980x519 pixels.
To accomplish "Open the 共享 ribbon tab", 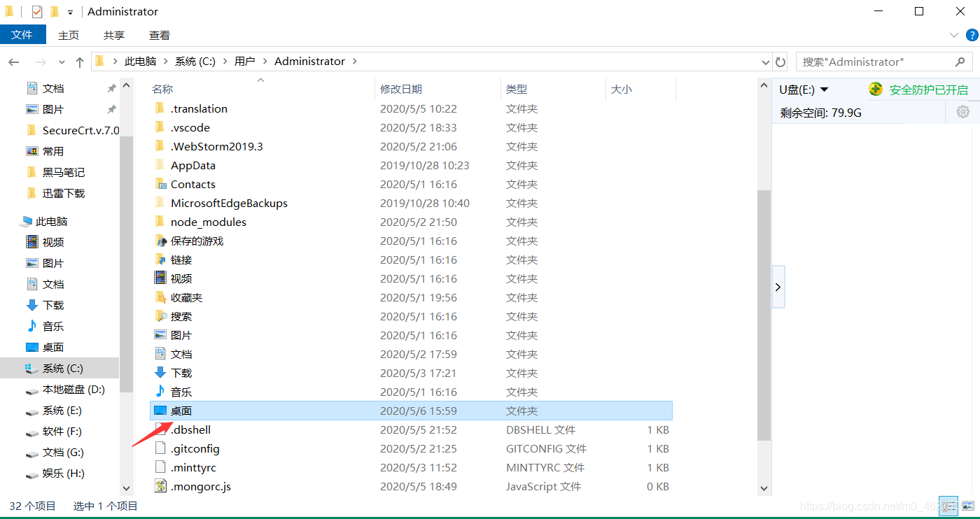I will point(114,35).
